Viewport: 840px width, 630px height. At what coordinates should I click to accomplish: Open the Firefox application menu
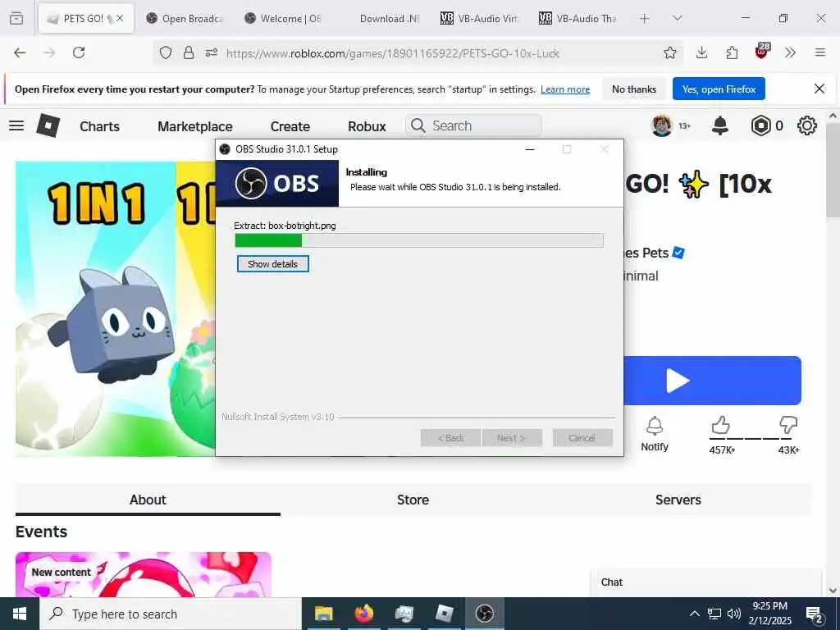click(x=819, y=52)
